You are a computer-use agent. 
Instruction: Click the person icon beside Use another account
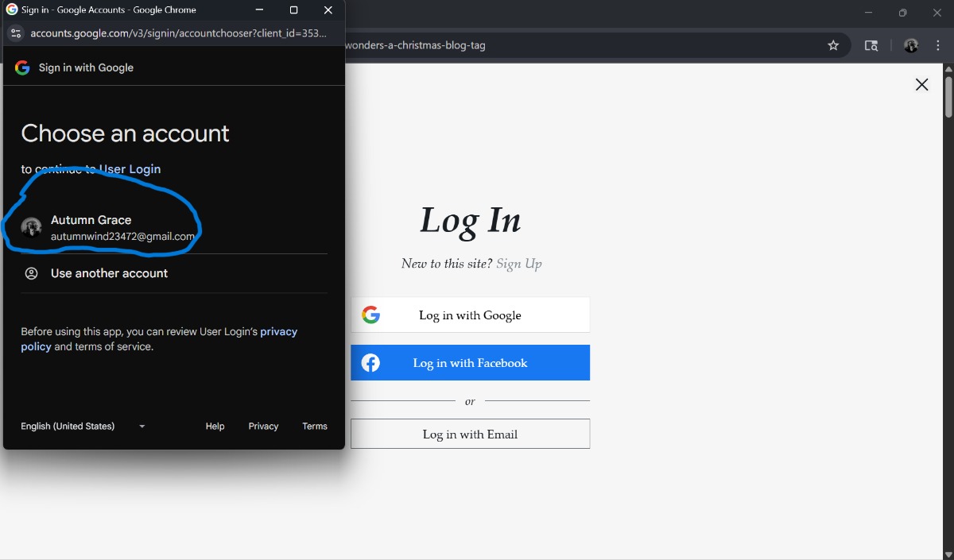point(31,273)
